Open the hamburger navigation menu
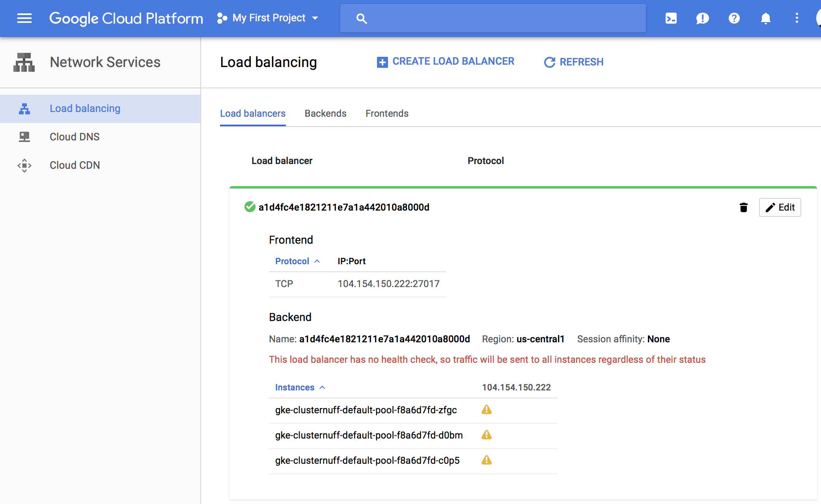Viewport: 821px width, 504px height. 24,18
